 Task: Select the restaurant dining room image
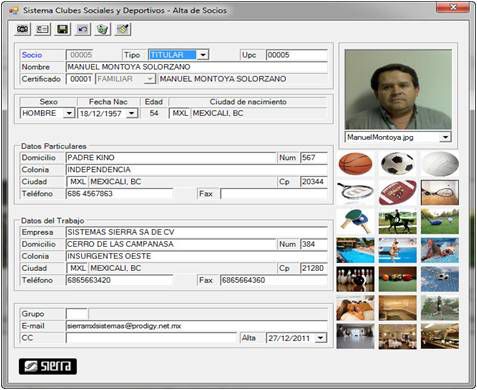397,336
